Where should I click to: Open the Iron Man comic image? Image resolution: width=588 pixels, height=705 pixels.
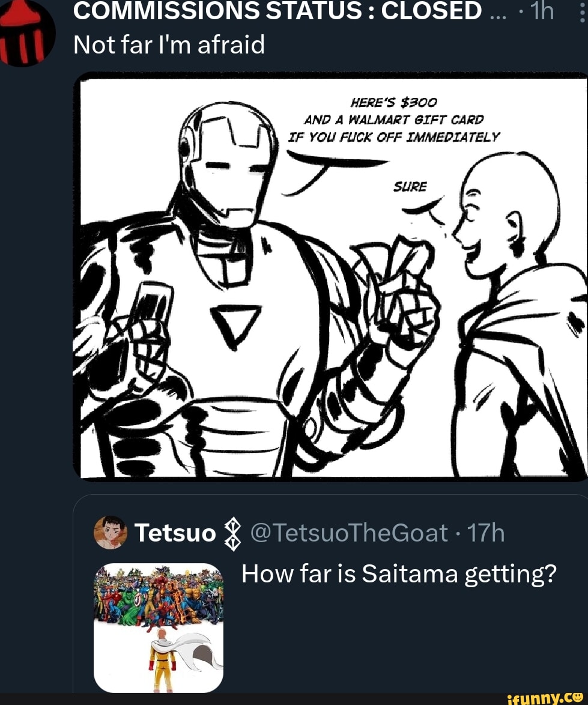tap(330, 276)
